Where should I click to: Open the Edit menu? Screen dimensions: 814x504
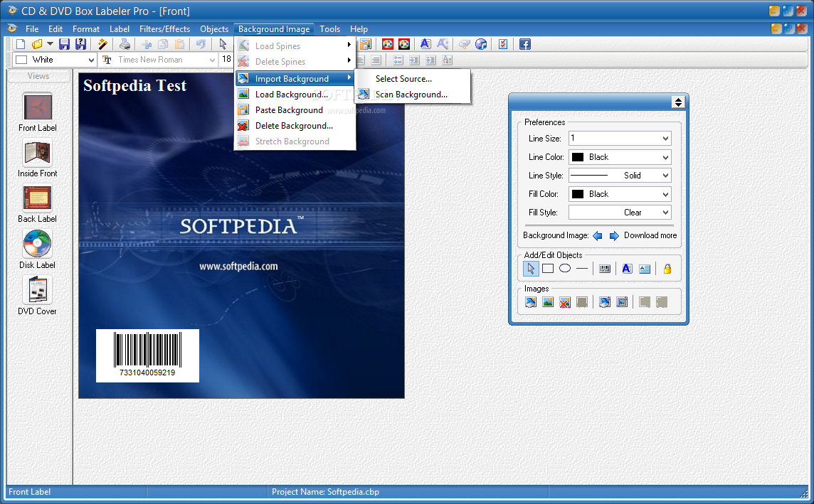tap(55, 29)
